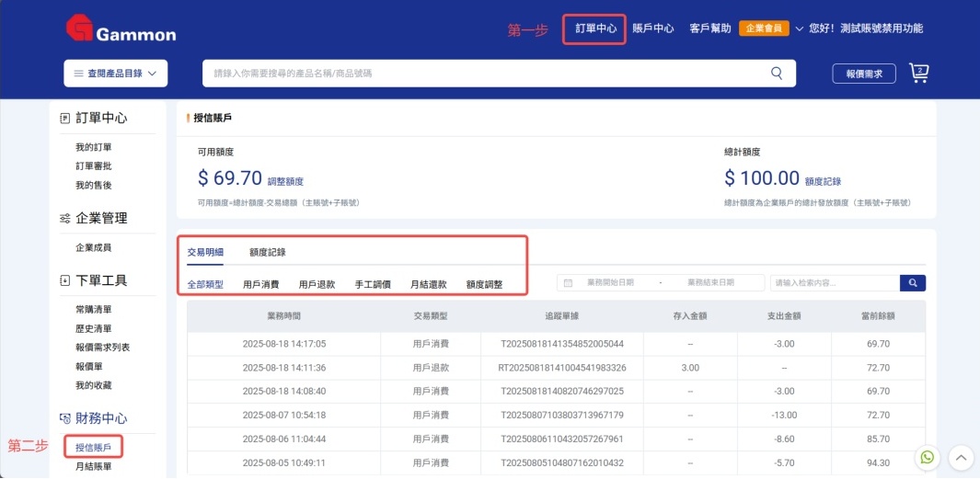Open 我的訂單 in sidebar
The image size is (980, 479).
[93, 147]
